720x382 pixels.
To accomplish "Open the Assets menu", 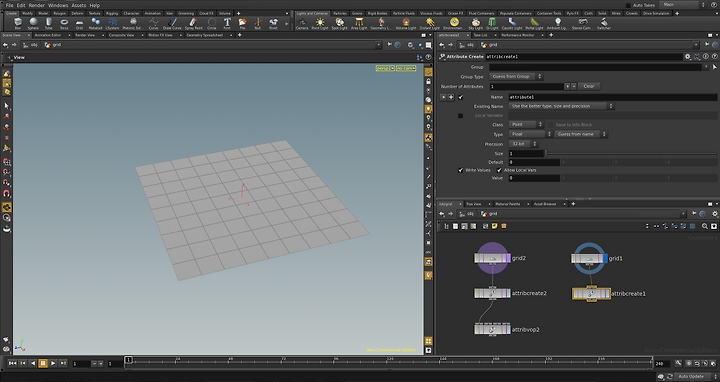I will (79, 5).
